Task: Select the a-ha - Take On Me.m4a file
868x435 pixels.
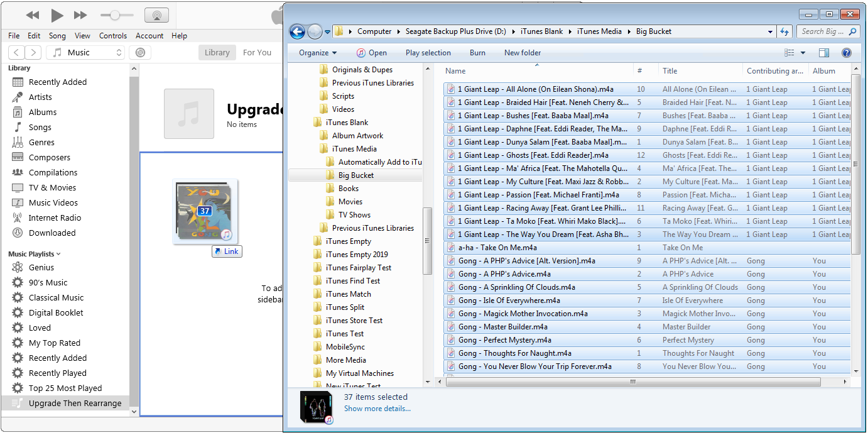Action: pyautogui.click(x=647, y=248)
